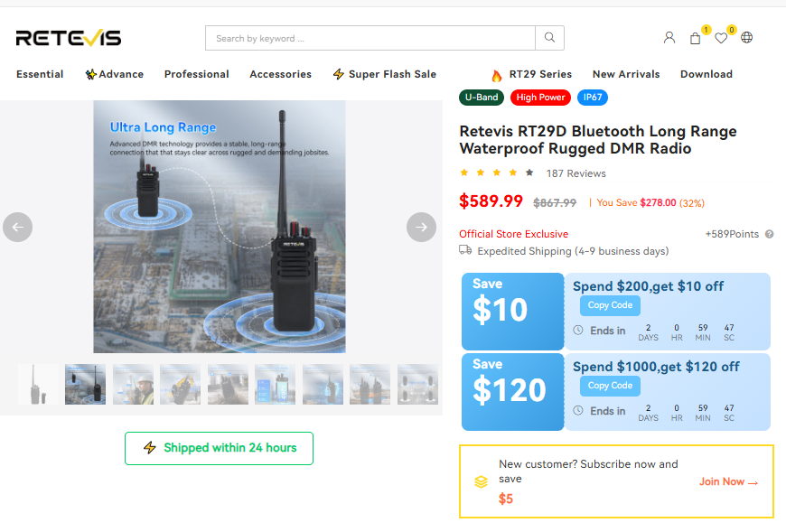Click product title Retevis RT29D

[x=598, y=140]
